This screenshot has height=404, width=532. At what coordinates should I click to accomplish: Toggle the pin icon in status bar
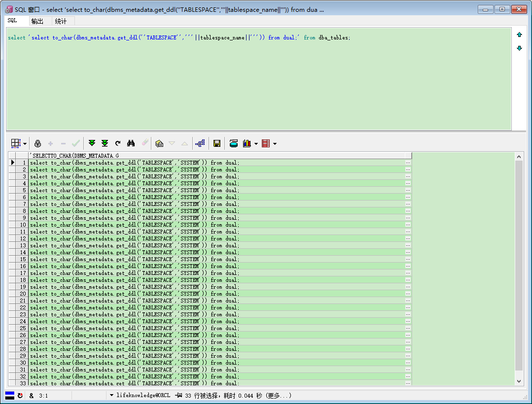(178, 395)
